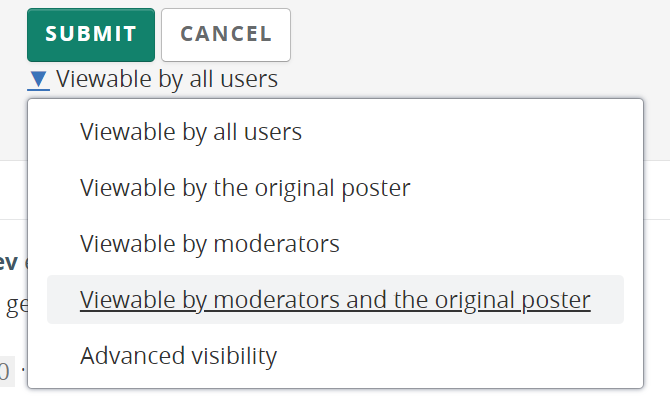Click the highlighted underlined dropdown entry
The height and width of the screenshot is (416, 670).
(335, 299)
